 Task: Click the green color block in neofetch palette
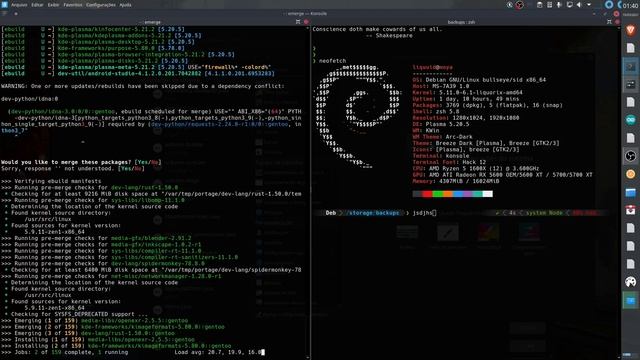pos(437,194)
